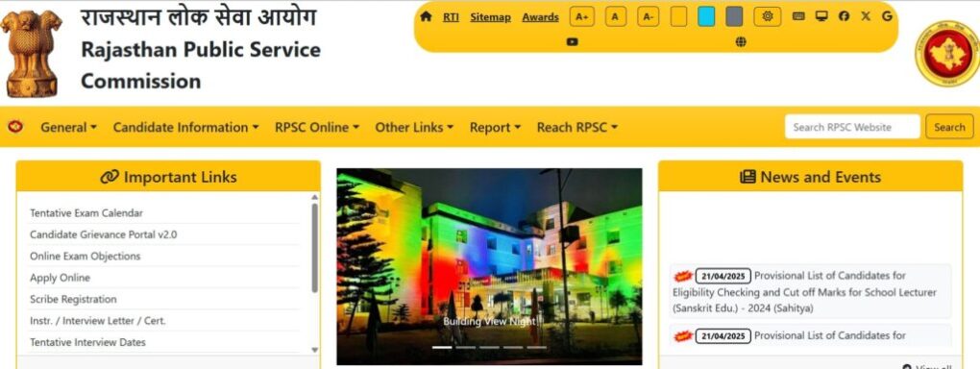Open the Scribe Registration link
This screenshot has width=980, height=369.
(x=73, y=299)
